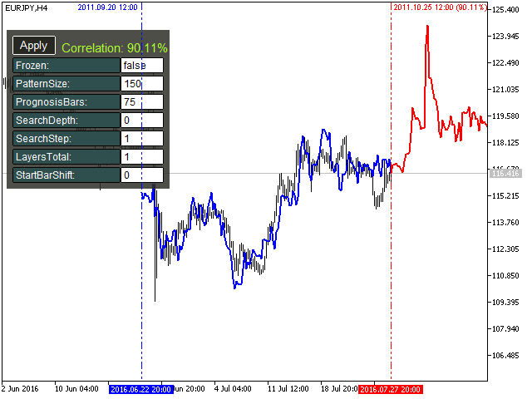Click the 2 Jun 2016 date label
Screen dimensions: 532x399
(x=20, y=389)
